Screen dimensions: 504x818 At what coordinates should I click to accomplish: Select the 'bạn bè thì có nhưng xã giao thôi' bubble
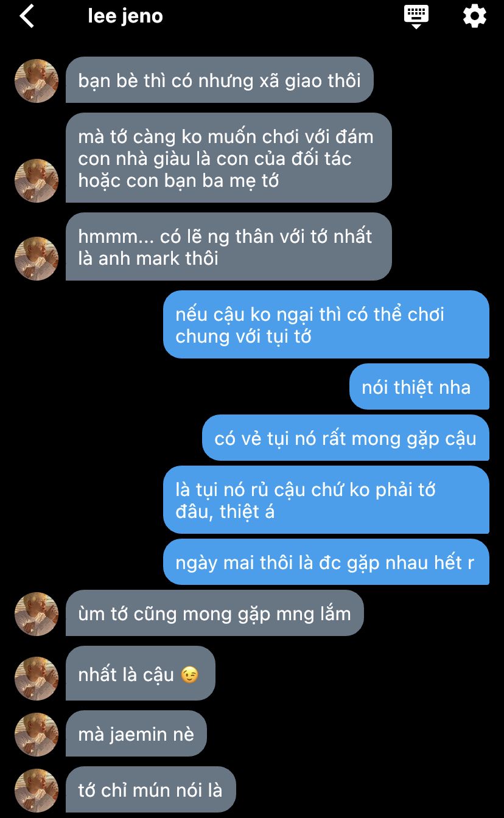(219, 80)
